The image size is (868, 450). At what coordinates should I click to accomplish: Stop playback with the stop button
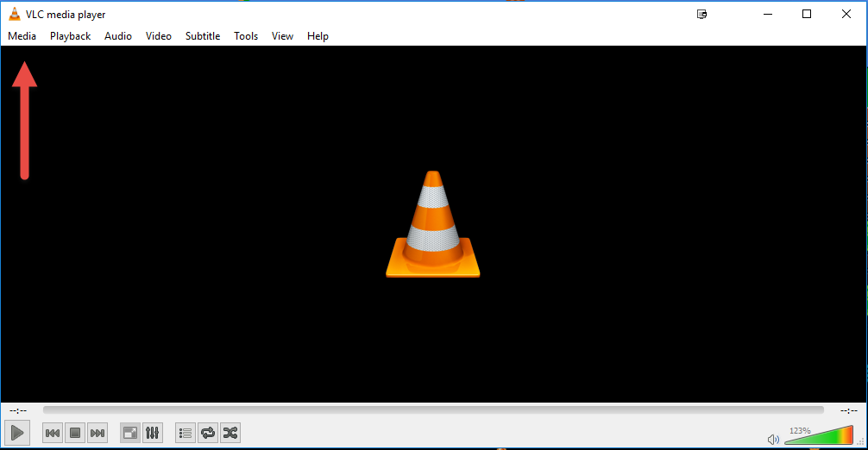click(x=75, y=433)
